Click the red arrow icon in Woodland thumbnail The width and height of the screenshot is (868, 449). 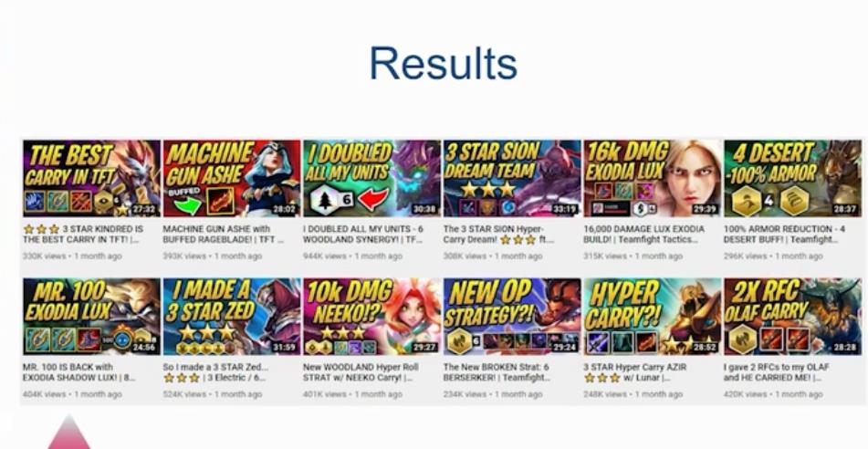click(x=372, y=199)
